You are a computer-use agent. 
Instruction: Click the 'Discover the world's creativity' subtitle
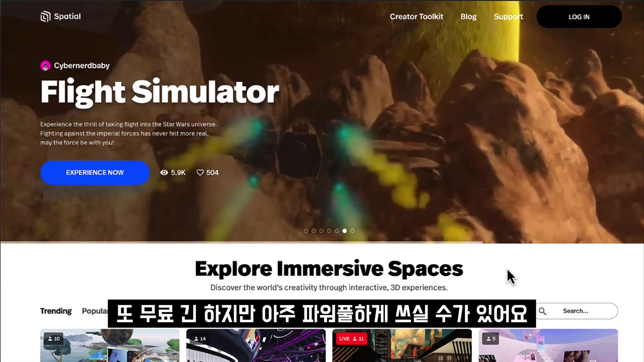click(x=329, y=288)
